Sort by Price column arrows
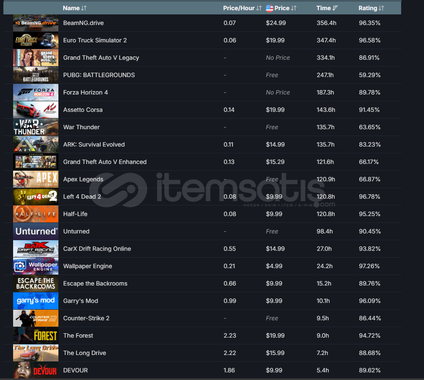 [x=293, y=8]
